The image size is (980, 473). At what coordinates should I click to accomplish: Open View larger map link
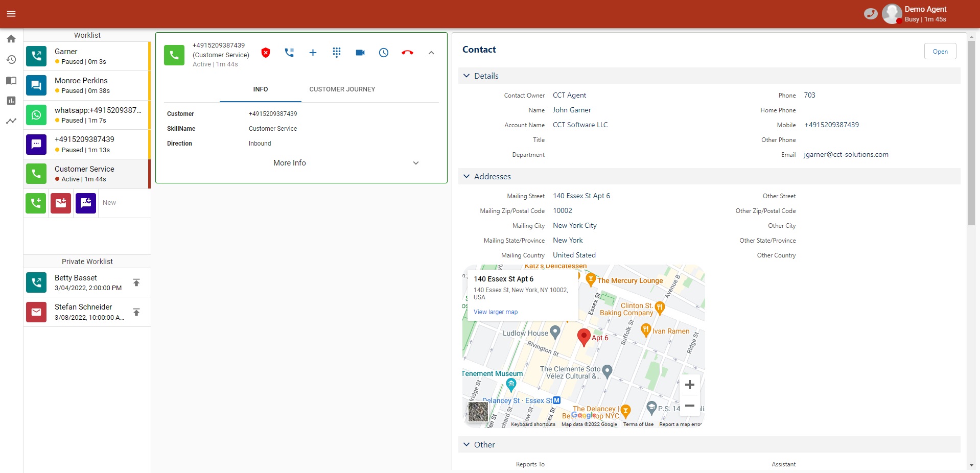pyautogui.click(x=495, y=312)
